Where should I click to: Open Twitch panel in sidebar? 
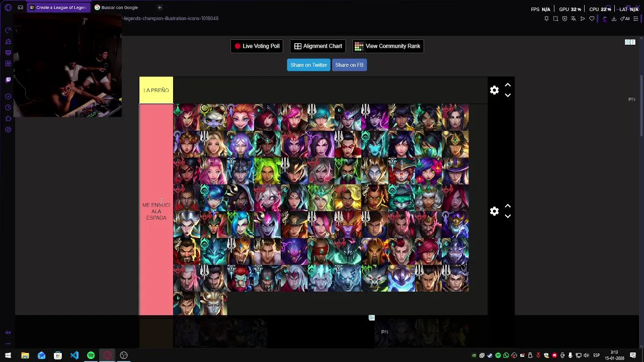pyautogui.click(x=8, y=79)
